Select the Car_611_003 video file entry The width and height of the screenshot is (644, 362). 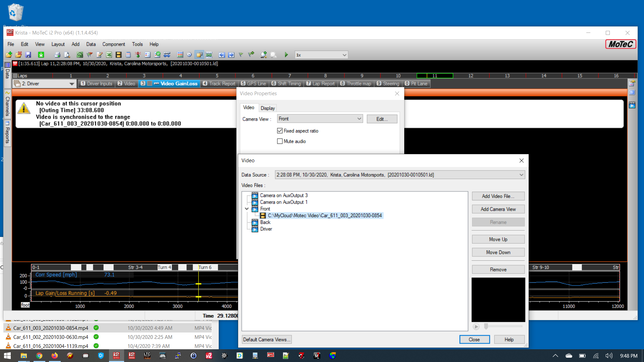pyautogui.click(x=325, y=216)
